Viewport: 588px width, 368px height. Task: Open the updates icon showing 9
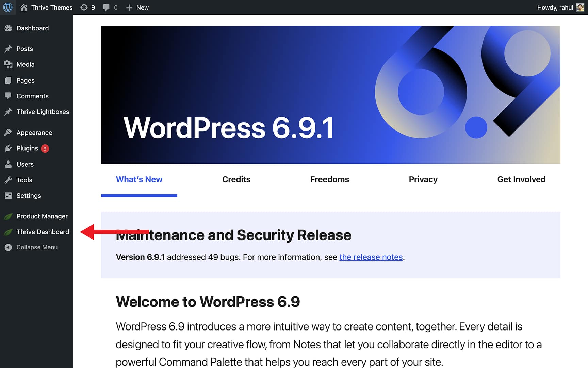[84, 7]
